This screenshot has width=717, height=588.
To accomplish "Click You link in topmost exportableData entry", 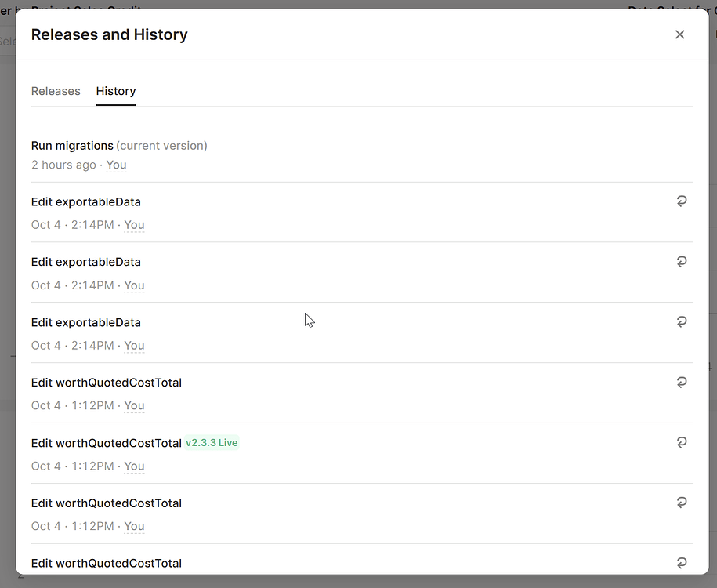I will 134,225.
